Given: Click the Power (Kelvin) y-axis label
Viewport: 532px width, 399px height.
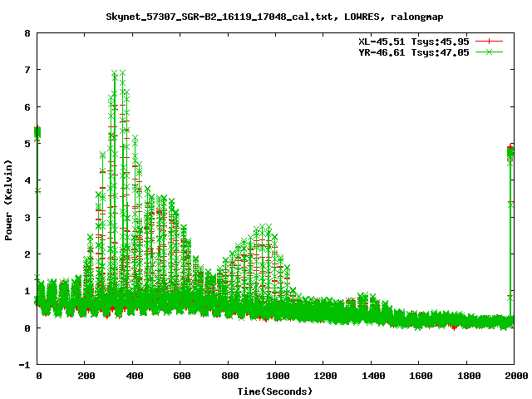Looking at the screenshot, I should point(8,200).
